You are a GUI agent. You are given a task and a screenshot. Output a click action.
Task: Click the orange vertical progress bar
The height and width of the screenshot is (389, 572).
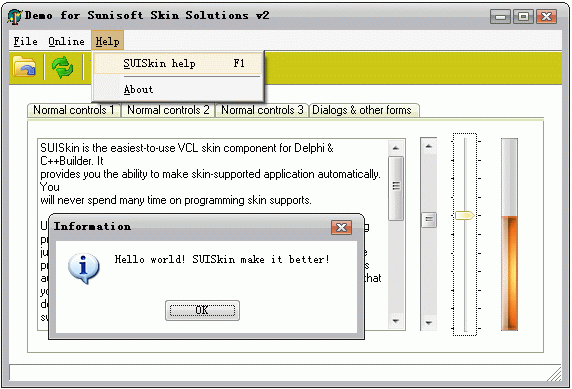[x=509, y=234]
